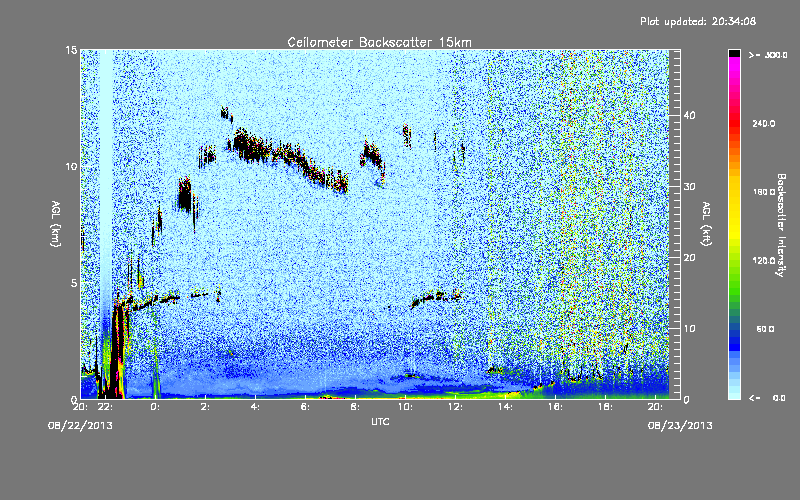Viewport: 800px width, 500px height.
Task: Click the '6:' time tick label
Action: coord(305,407)
